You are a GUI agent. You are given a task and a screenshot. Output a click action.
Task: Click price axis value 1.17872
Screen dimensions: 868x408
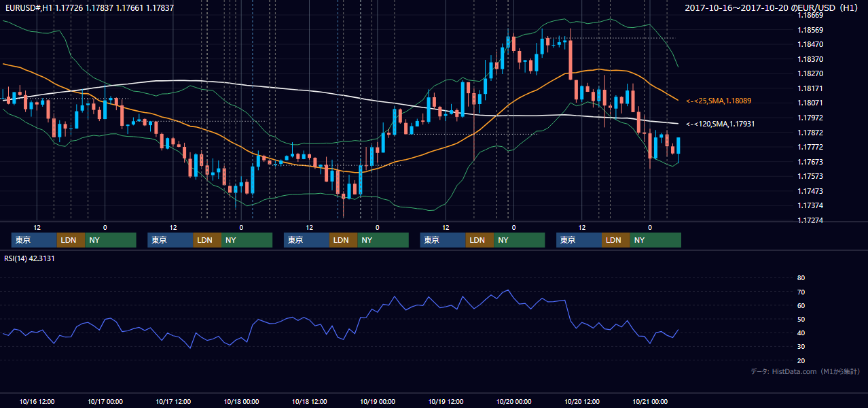point(810,133)
